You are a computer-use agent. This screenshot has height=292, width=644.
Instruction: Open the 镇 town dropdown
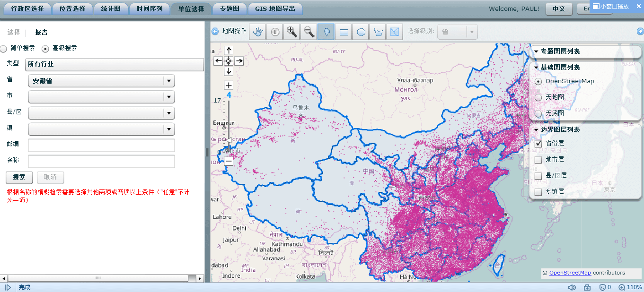tap(101, 129)
